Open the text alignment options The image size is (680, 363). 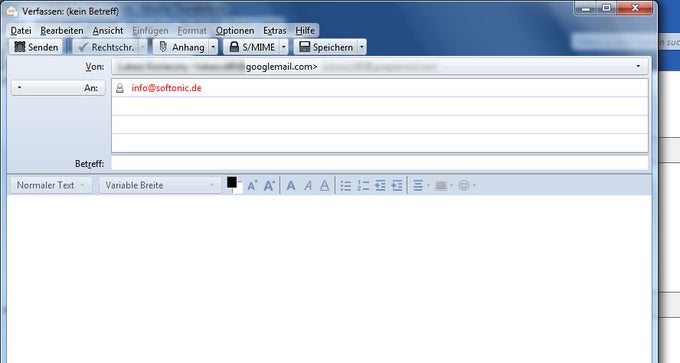click(421, 186)
